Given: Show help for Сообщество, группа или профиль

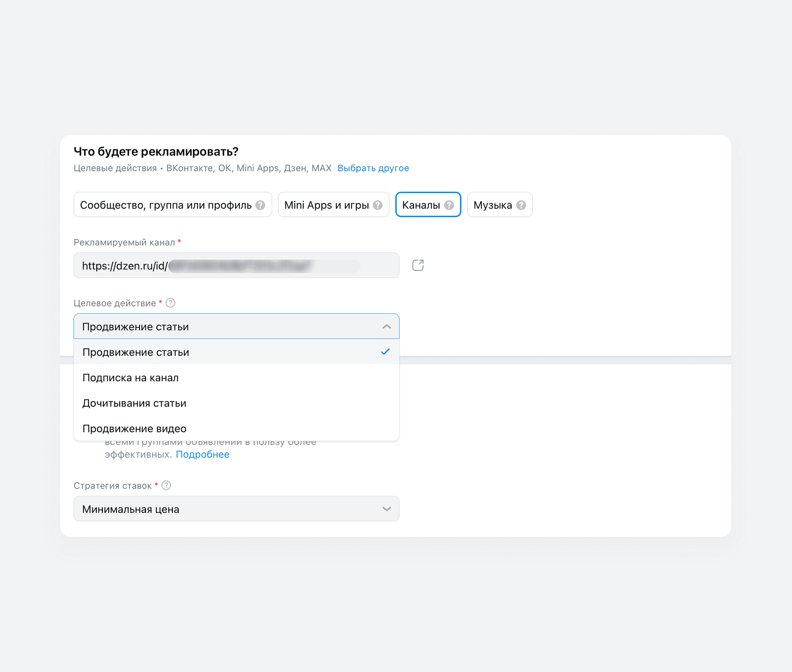Looking at the screenshot, I should pos(260,205).
